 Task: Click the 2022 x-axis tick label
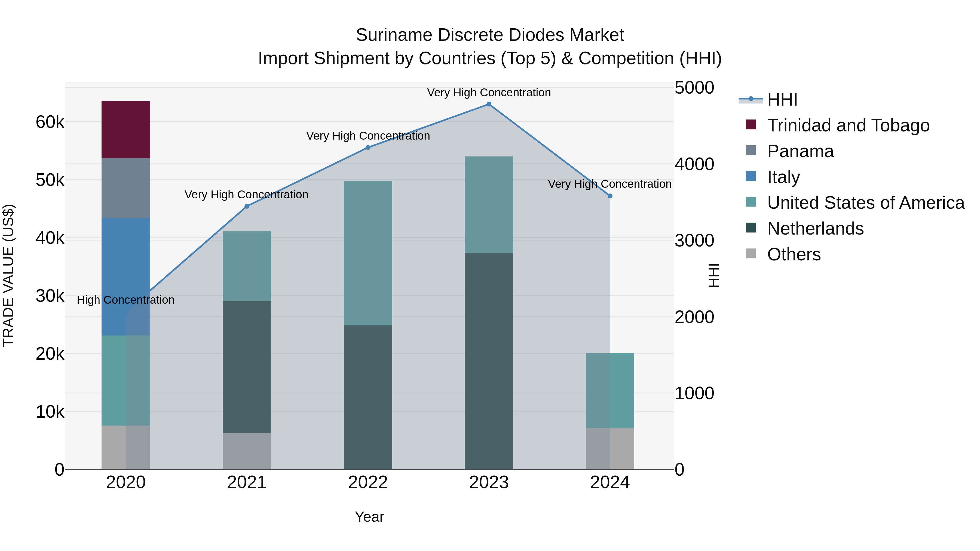tap(368, 482)
